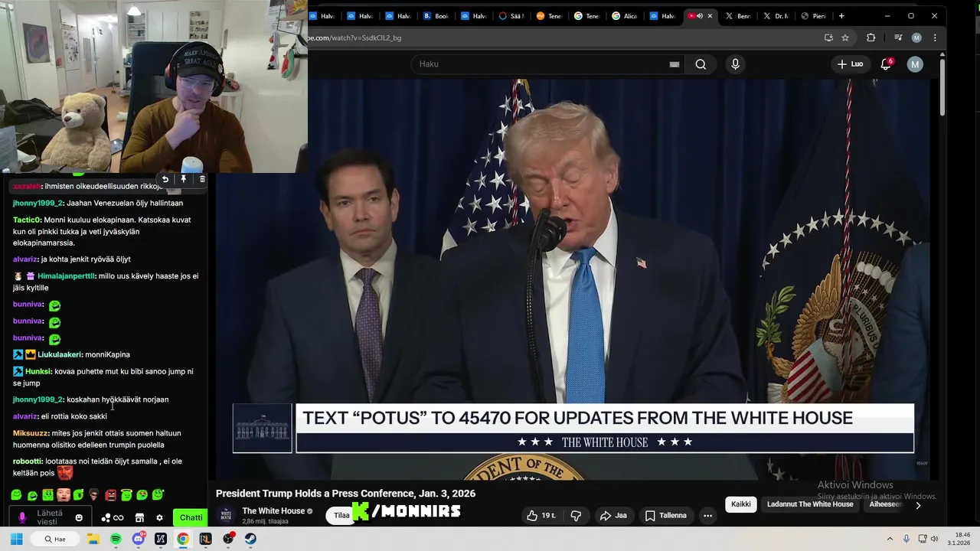Activate voice search microphone on YouTube
Image resolution: width=980 pixels, height=551 pixels.
[x=735, y=64]
